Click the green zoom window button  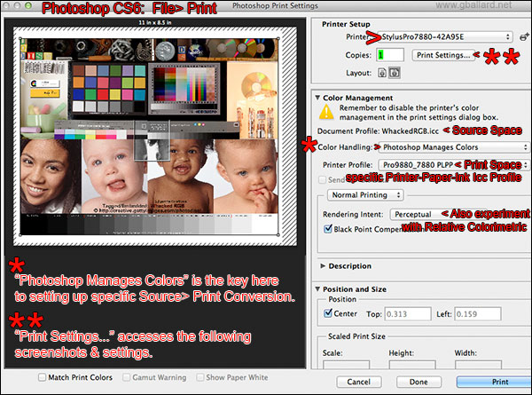coord(28,5)
